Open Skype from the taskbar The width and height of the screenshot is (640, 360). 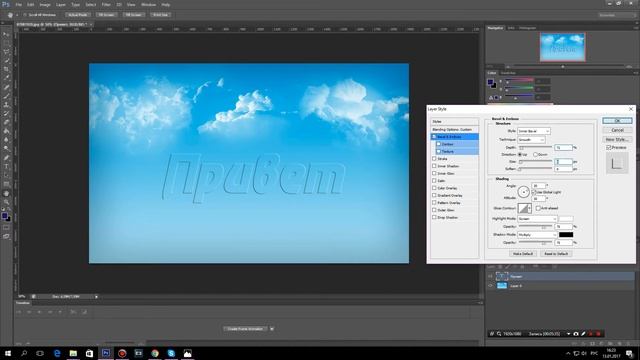pyautogui.click(x=171, y=353)
